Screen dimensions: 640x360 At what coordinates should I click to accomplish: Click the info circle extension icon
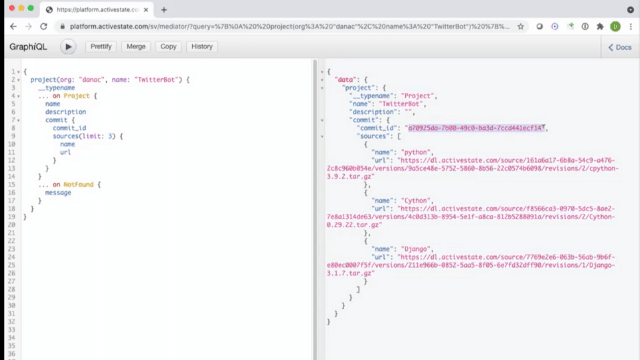click(585, 27)
